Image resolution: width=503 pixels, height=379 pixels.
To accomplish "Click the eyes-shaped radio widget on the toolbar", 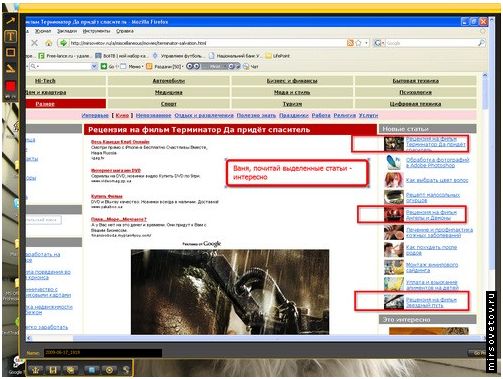I will click(x=213, y=66).
